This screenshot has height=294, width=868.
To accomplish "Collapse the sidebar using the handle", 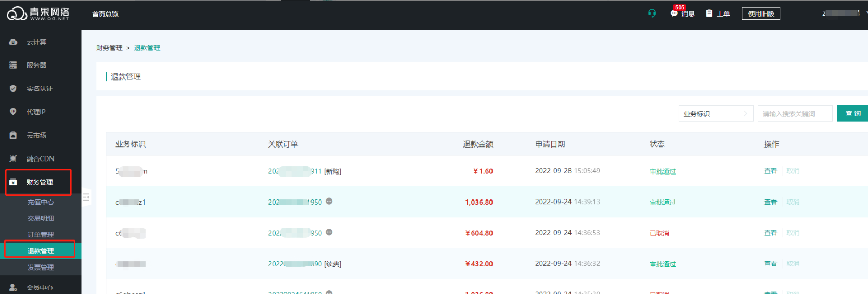I will pos(86,197).
